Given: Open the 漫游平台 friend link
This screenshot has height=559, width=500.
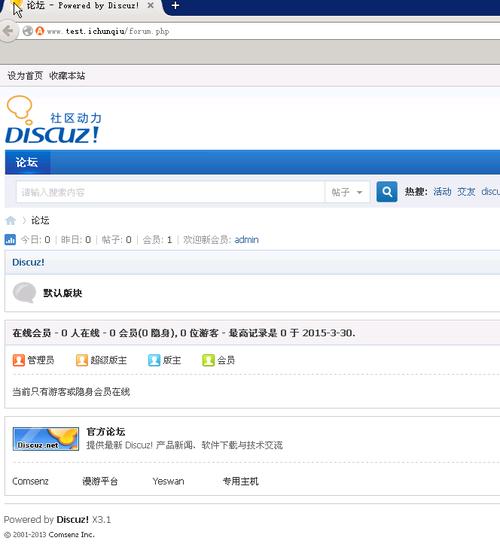Looking at the screenshot, I should (x=100, y=481).
